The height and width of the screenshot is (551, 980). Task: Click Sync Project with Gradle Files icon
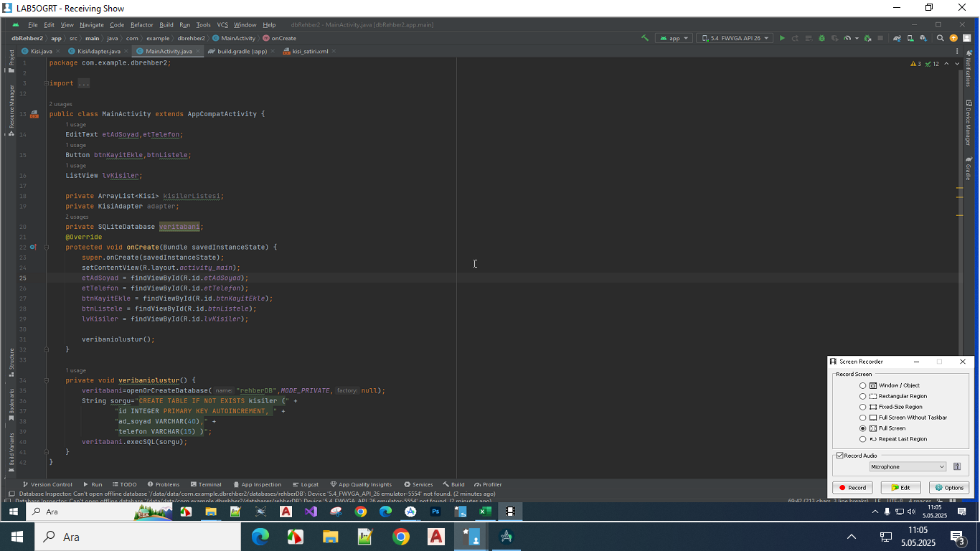pyautogui.click(x=897, y=38)
